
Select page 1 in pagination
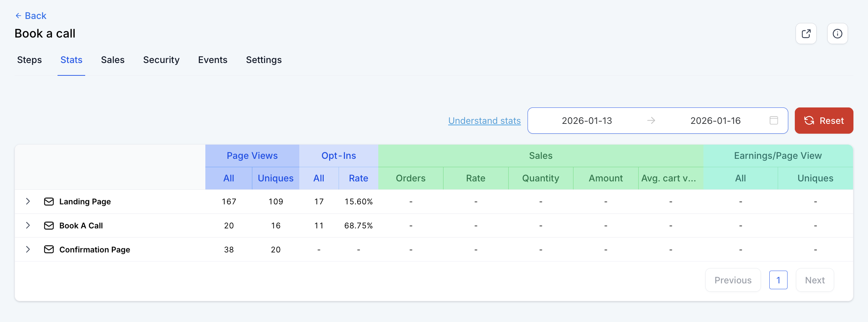778,280
